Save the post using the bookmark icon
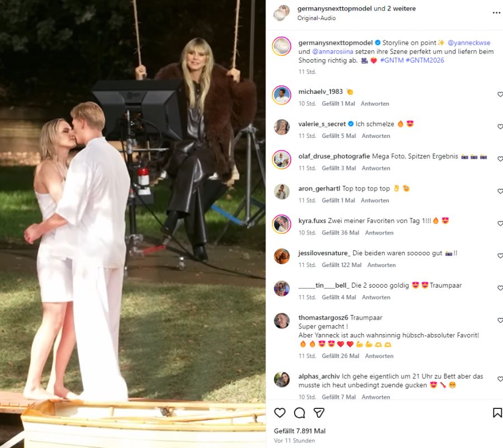Viewport: 503px width, 448px height. coord(497,412)
